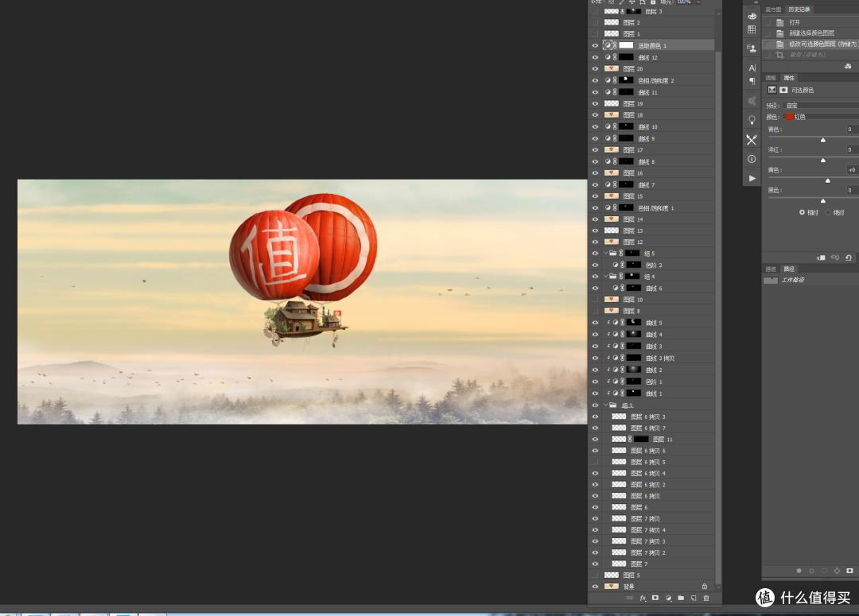The image size is (859, 616).
Task: Click new adjustment layer icon in Layers
Action: click(x=668, y=598)
